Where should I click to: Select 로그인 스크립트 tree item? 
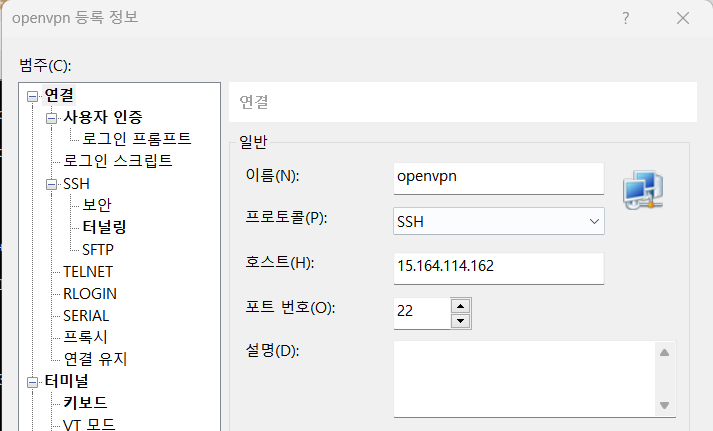tap(118, 160)
